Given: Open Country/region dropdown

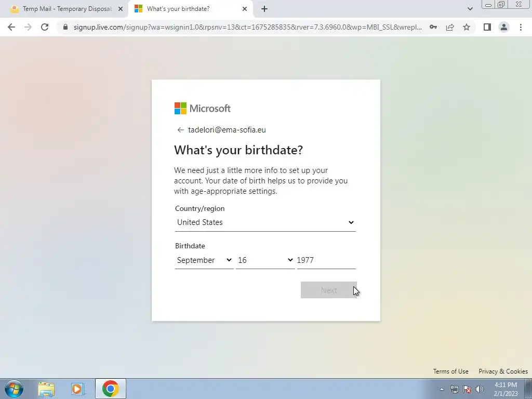Looking at the screenshot, I should pyautogui.click(x=265, y=222).
